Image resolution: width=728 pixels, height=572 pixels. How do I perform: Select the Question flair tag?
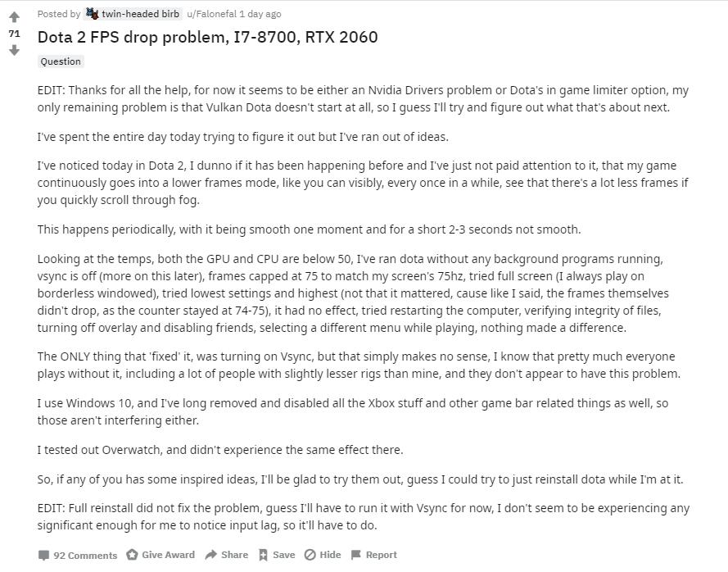61,61
